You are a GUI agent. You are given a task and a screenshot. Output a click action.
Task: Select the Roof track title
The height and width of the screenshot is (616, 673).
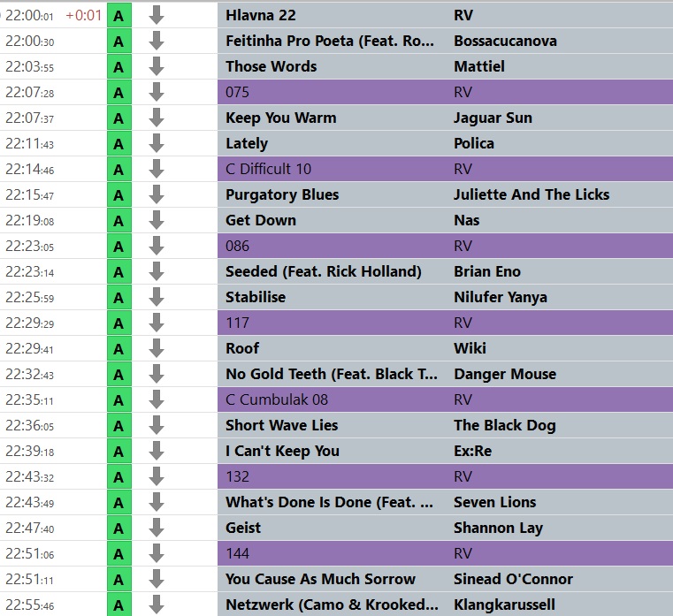242,349
